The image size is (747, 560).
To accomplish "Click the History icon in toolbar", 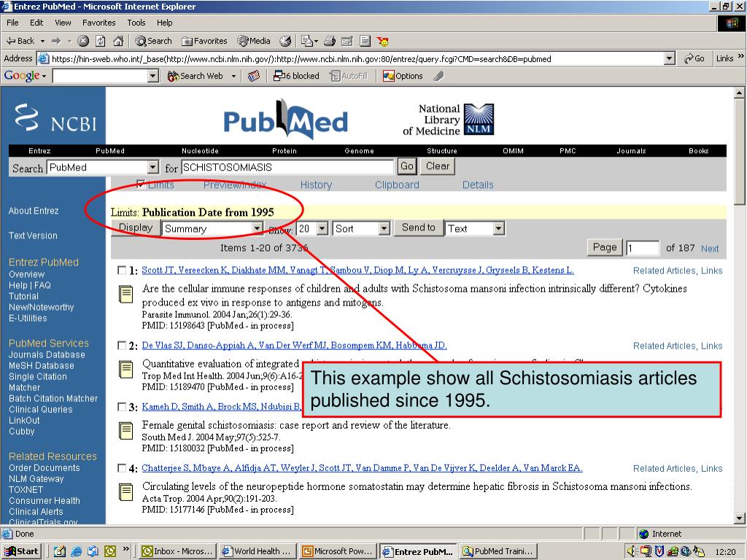I will click(x=285, y=41).
